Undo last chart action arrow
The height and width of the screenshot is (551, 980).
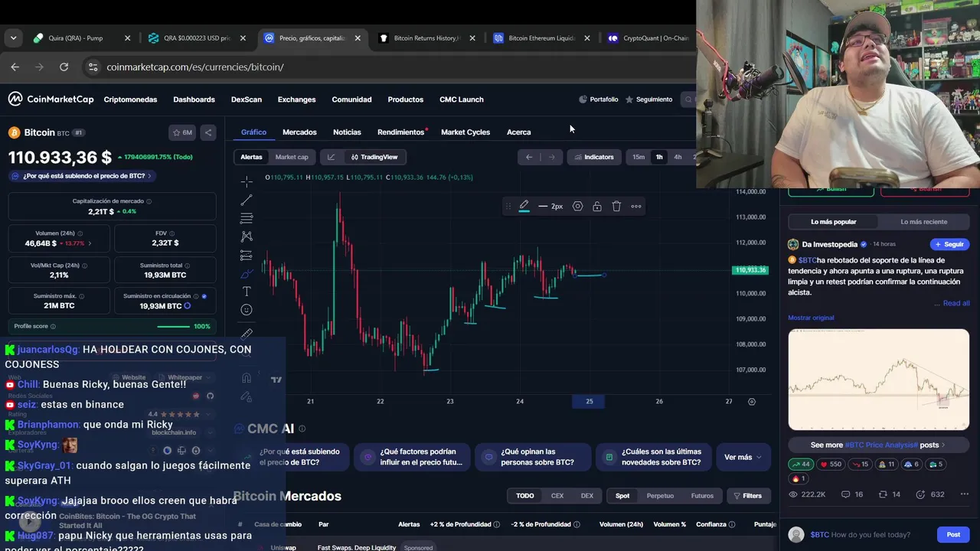[x=529, y=157]
